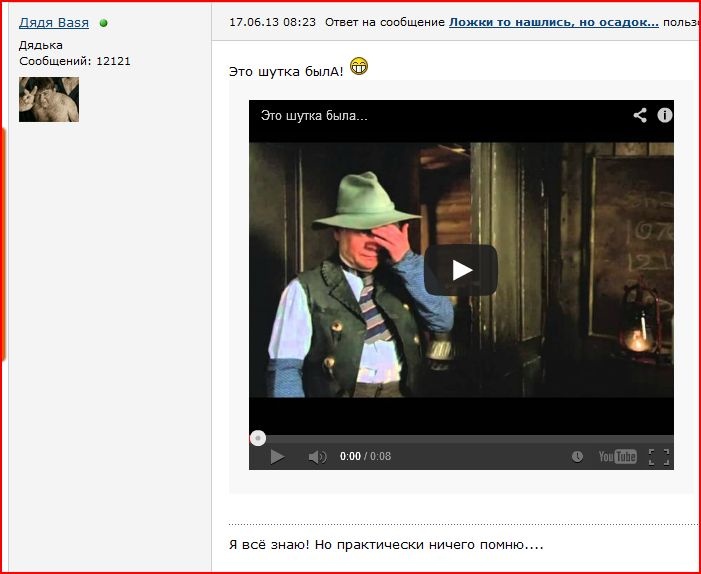Click the video frame showing man in green hat

point(461,270)
